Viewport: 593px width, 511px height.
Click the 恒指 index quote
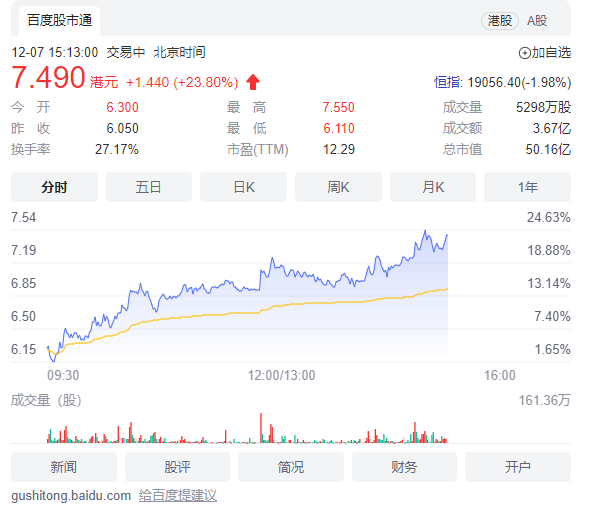coord(503,82)
